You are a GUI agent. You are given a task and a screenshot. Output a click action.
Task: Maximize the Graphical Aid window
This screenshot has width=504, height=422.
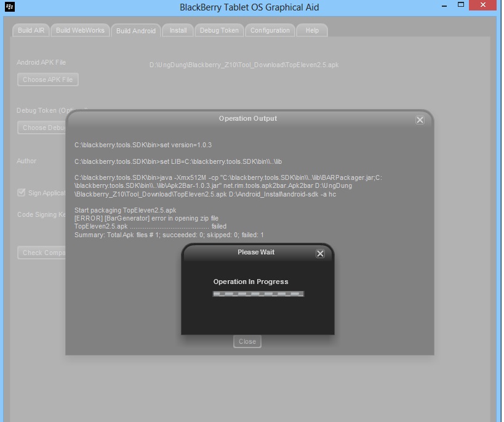tap(460, 5)
